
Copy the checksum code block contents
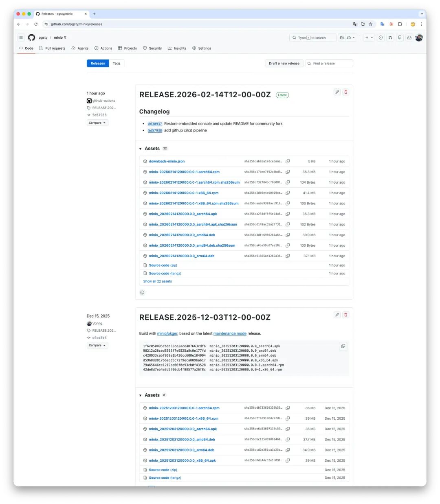click(343, 346)
